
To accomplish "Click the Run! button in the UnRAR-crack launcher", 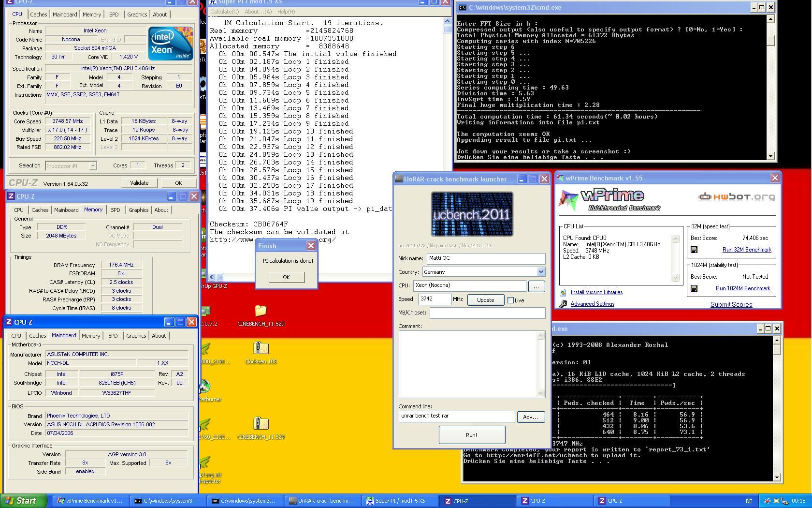I will point(472,435).
